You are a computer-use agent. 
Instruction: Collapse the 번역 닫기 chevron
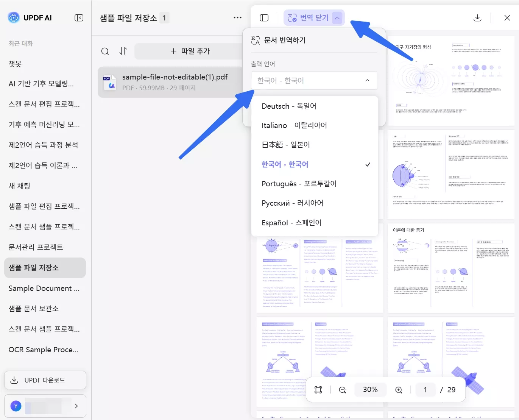[337, 17]
